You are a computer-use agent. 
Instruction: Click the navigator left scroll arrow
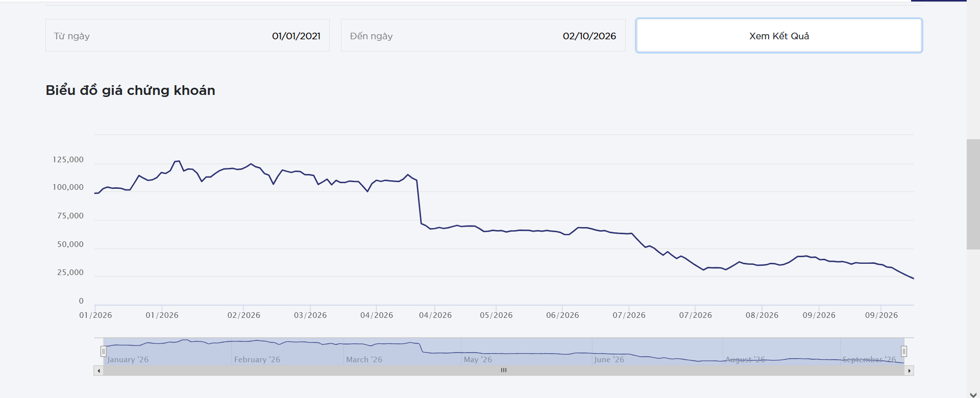point(99,370)
